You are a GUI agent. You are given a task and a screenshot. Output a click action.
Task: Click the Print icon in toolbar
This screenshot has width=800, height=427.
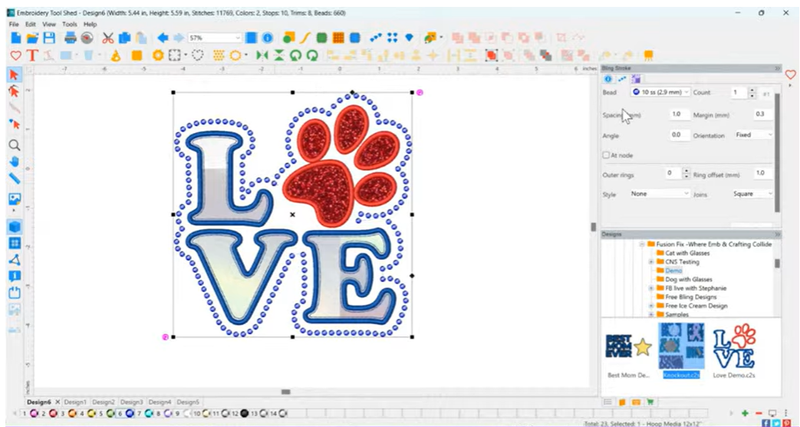68,38
